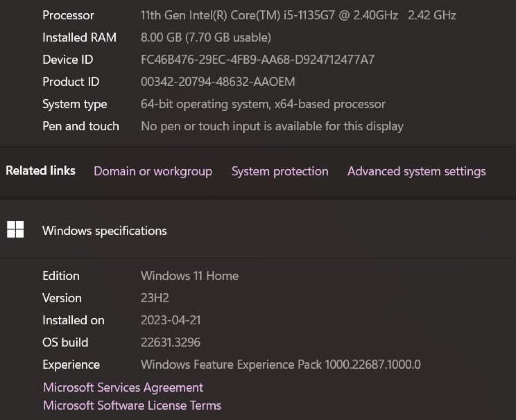Select the '8.00 GB (7.70 GB usable)' RAM value
516x420 pixels.
click(x=206, y=37)
